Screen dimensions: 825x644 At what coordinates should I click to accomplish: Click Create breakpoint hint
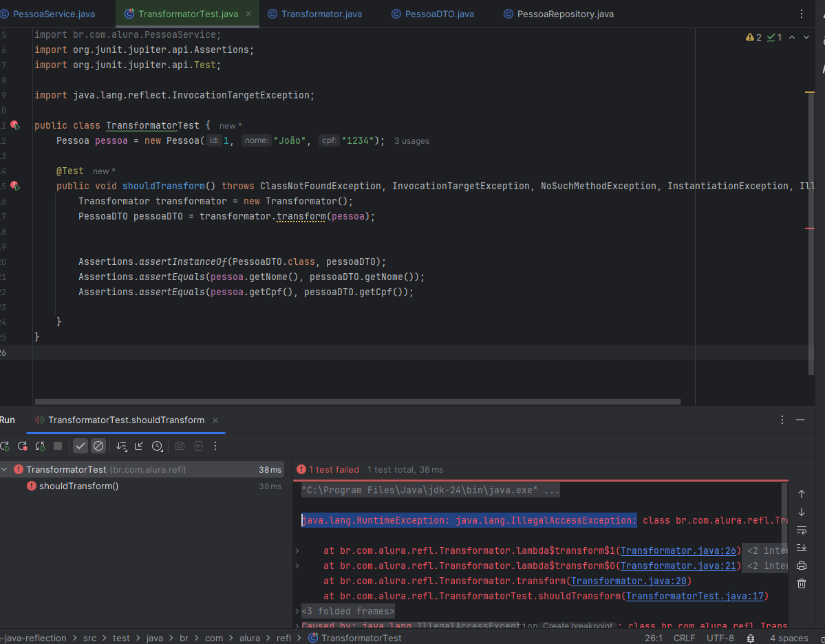click(x=577, y=625)
